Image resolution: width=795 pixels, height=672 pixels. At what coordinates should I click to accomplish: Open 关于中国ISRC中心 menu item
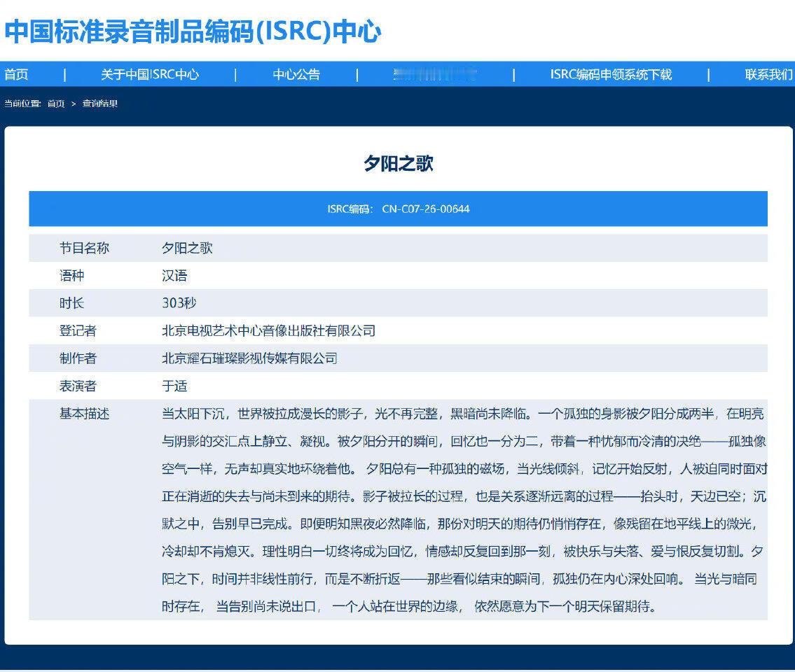[150, 74]
